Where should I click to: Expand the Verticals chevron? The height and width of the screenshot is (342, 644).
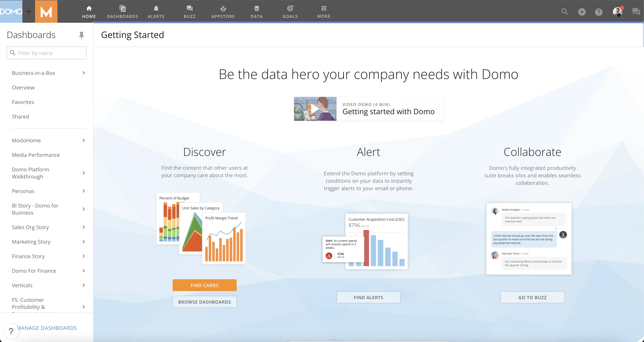[x=84, y=285]
